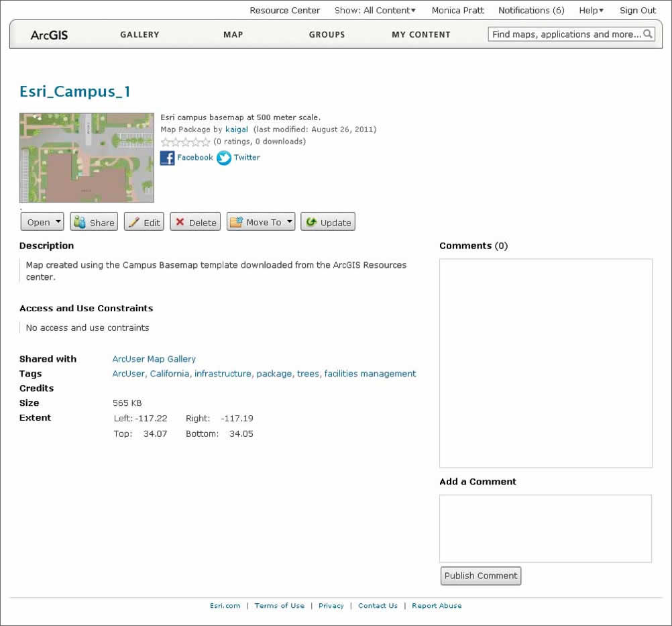Click the Comments (0) heading
Screen dimensions: 672x626
(473, 246)
